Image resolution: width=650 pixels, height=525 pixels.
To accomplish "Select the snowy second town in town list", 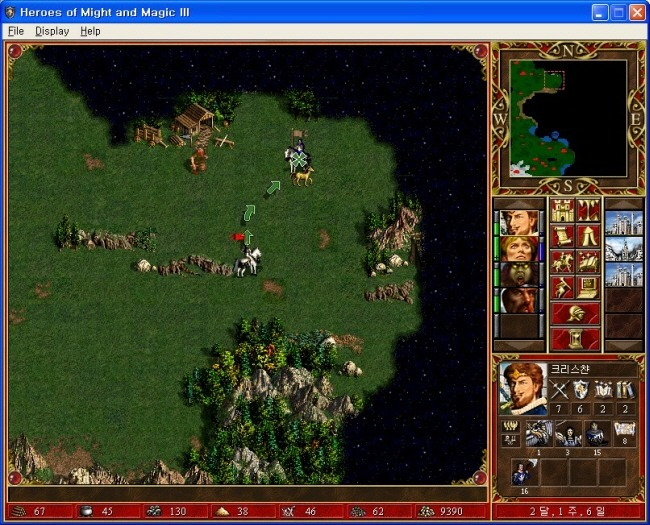I will [624, 249].
